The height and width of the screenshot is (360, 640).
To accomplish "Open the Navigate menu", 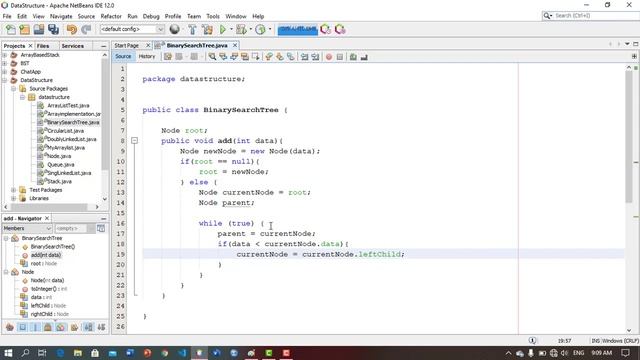I will pos(61,16).
